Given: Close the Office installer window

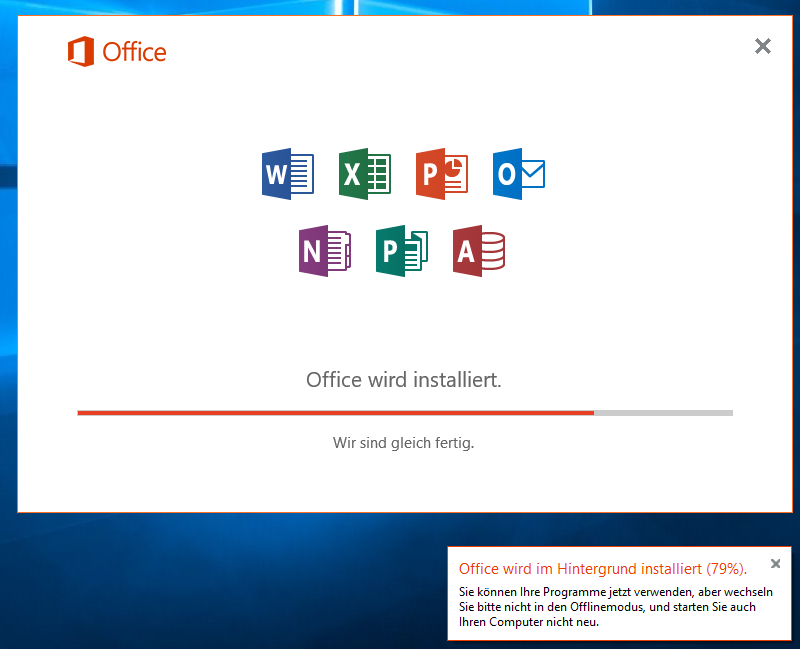Looking at the screenshot, I should (x=763, y=46).
